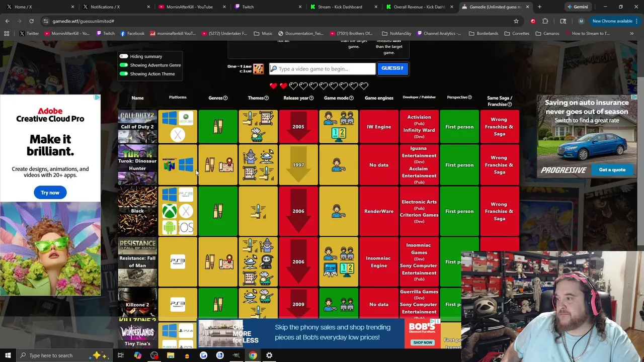Click the Insomniac Engine cell
This screenshot has width=644, height=362.
379,261
